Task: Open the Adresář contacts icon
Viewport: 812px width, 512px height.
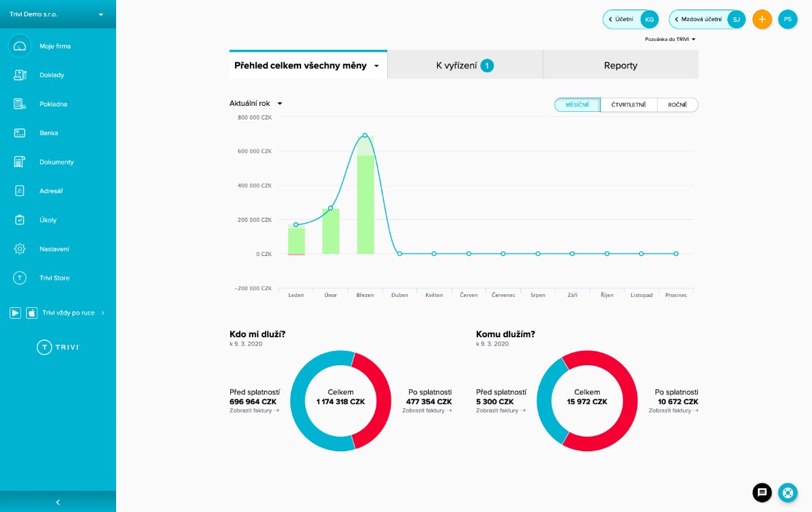Action: click(20, 191)
